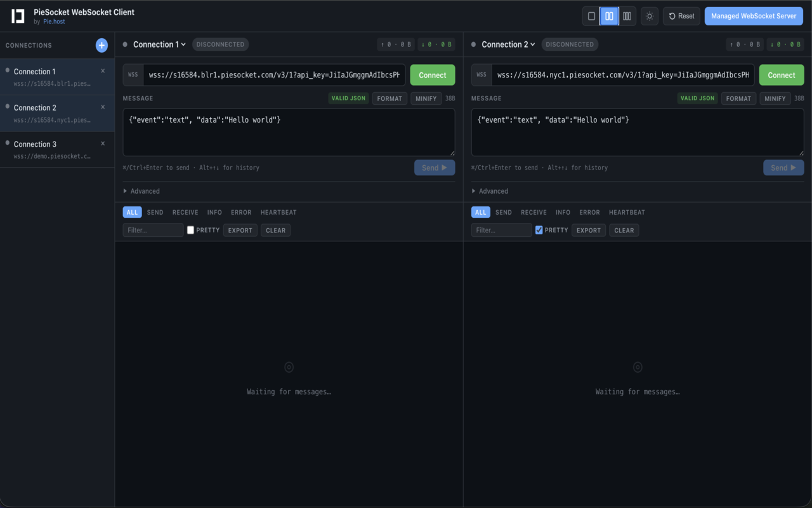Switch to three-pane layout icon
The width and height of the screenshot is (812, 508).
(x=627, y=16)
